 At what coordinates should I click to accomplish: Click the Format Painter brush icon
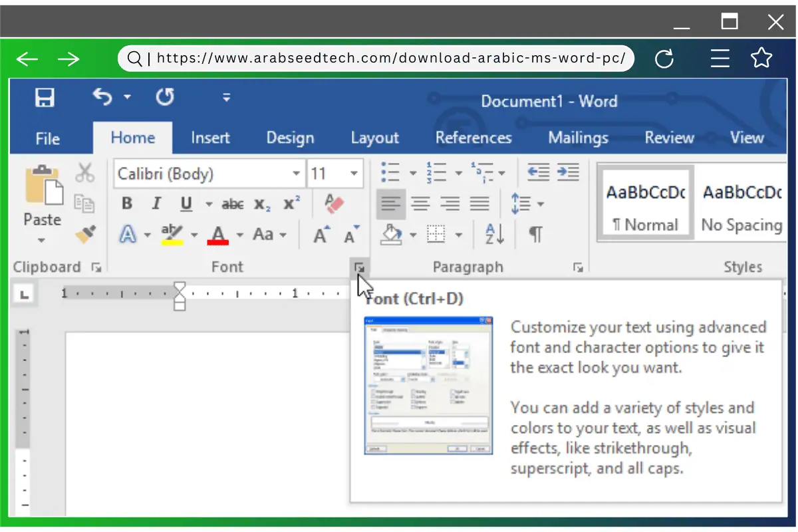coord(85,234)
